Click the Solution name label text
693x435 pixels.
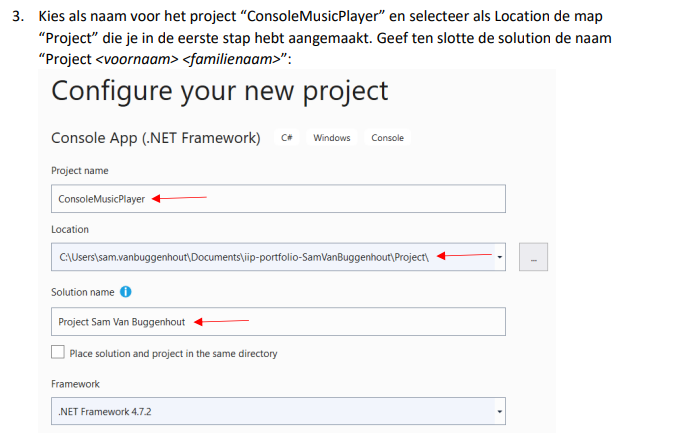pos(83,292)
